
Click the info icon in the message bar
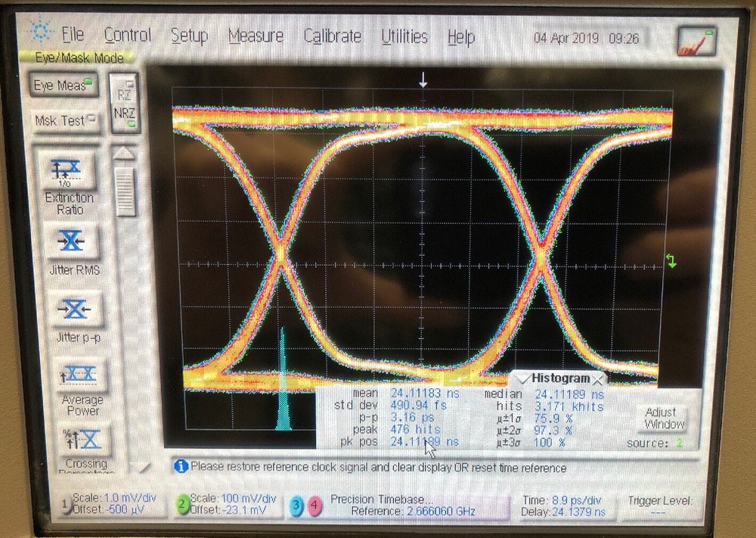click(181, 467)
